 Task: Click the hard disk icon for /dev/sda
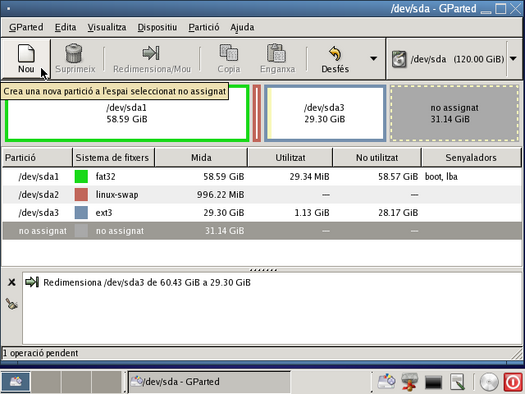[x=399, y=59]
